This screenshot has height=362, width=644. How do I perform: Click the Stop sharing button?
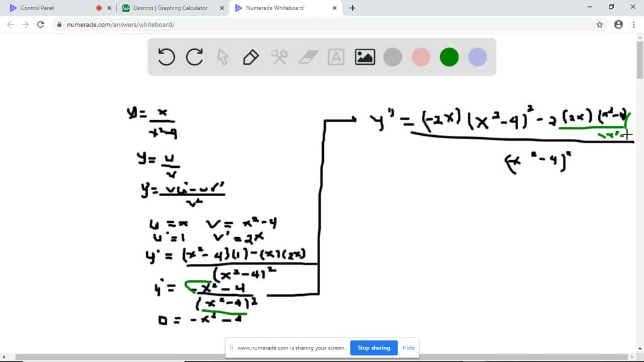tap(374, 348)
